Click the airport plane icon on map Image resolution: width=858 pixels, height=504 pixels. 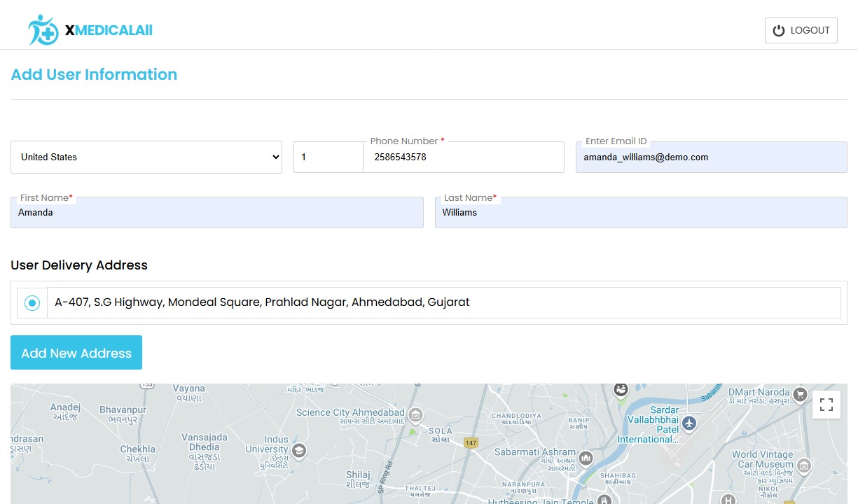690,423
